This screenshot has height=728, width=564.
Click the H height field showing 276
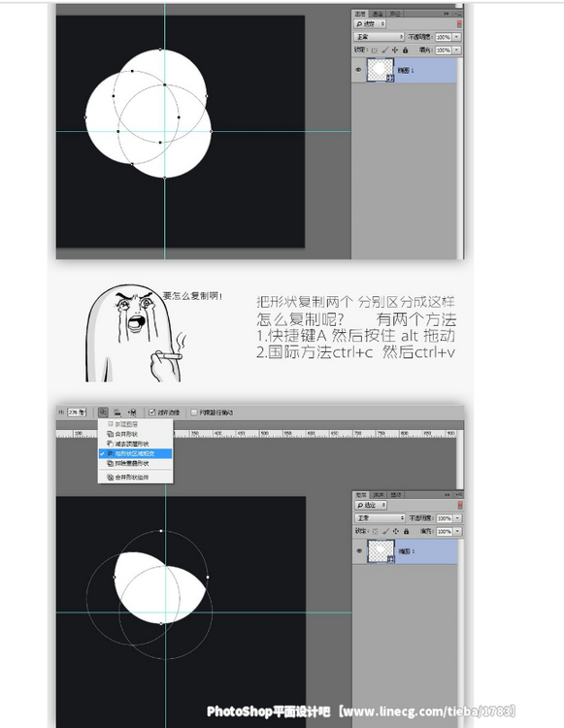pos(77,413)
